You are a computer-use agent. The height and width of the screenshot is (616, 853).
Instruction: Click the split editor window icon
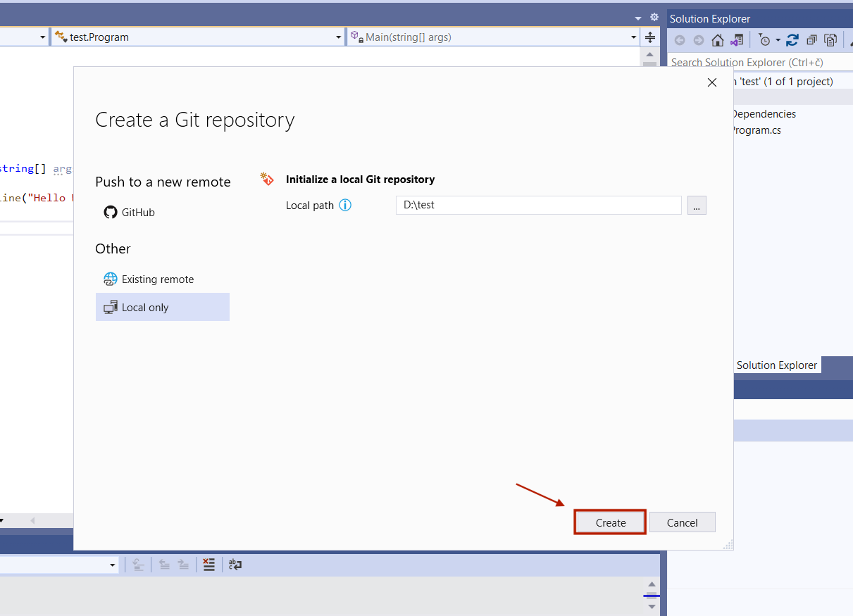(650, 37)
